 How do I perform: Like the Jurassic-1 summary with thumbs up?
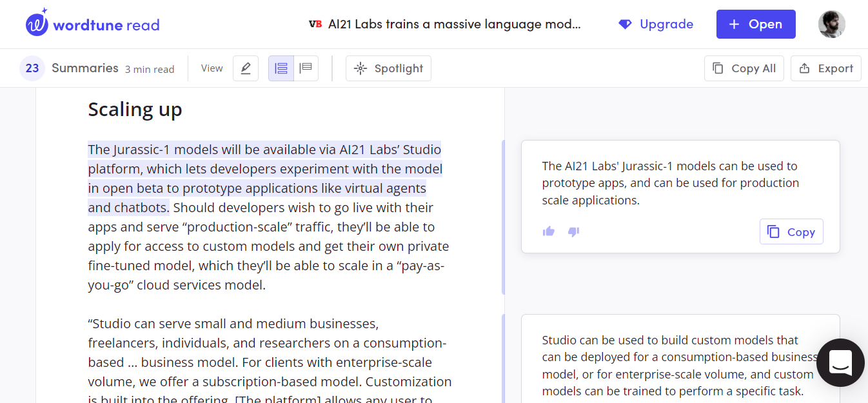click(549, 231)
